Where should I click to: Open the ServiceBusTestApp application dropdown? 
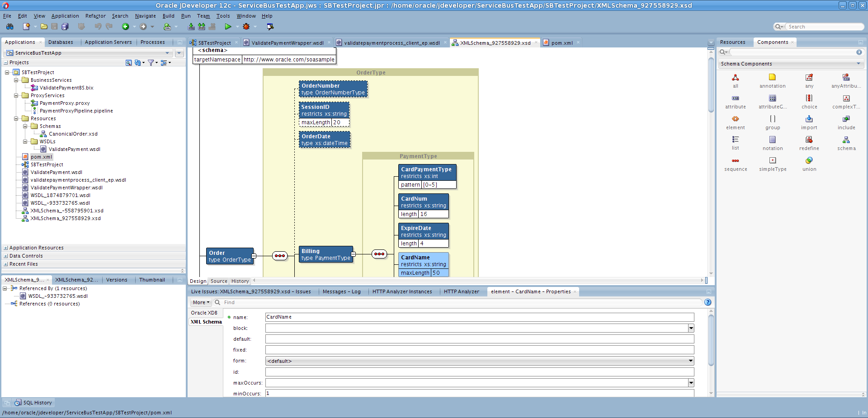[x=167, y=53]
